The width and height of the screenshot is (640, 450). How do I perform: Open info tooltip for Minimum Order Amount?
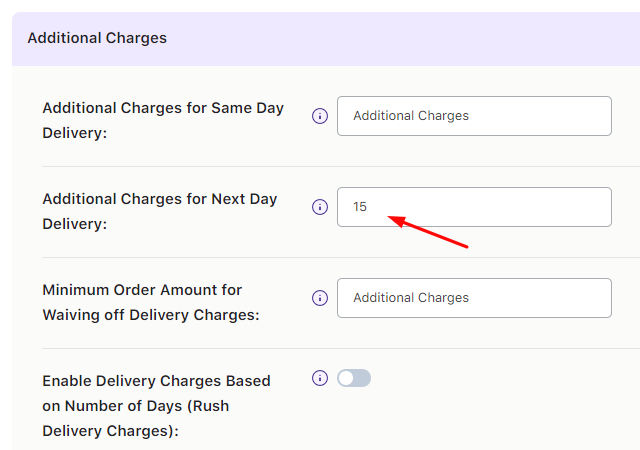320,298
